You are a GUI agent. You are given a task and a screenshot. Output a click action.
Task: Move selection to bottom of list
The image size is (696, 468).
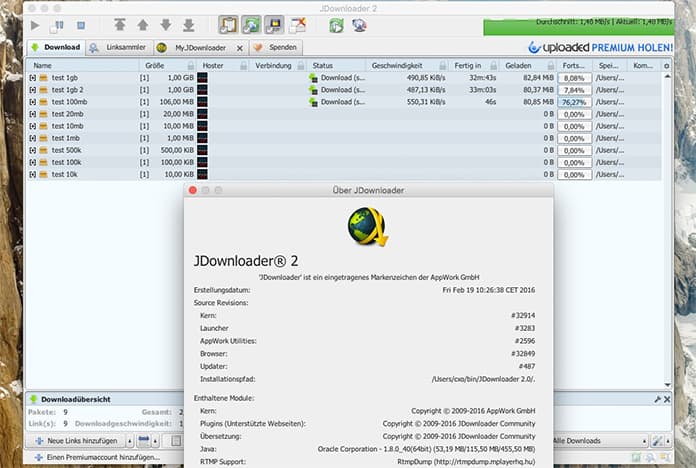click(189, 25)
